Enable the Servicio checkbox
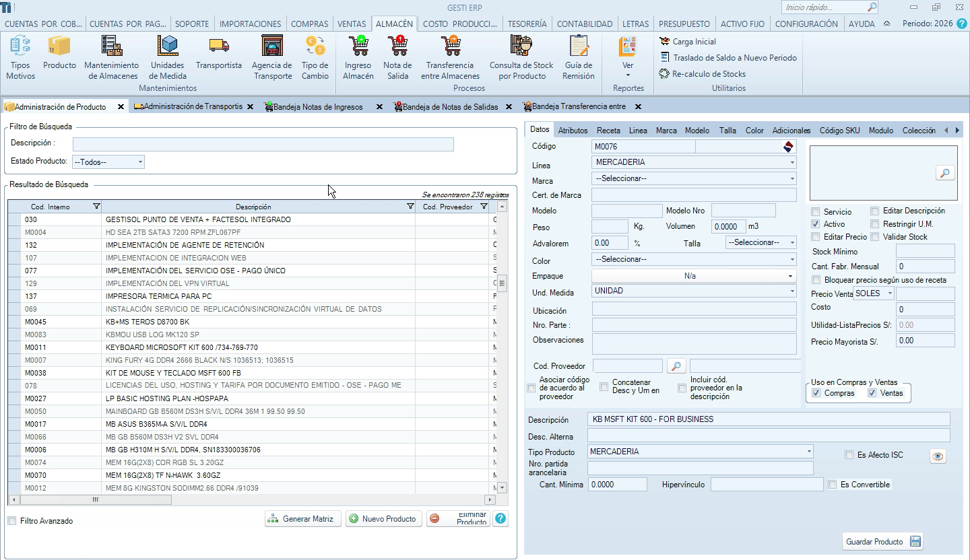The height and width of the screenshot is (560, 970). [x=816, y=212]
